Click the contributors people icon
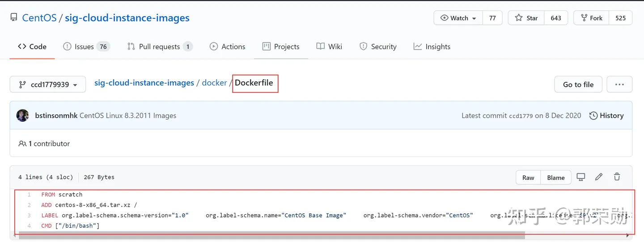644x242 pixels. click(22, 144)
